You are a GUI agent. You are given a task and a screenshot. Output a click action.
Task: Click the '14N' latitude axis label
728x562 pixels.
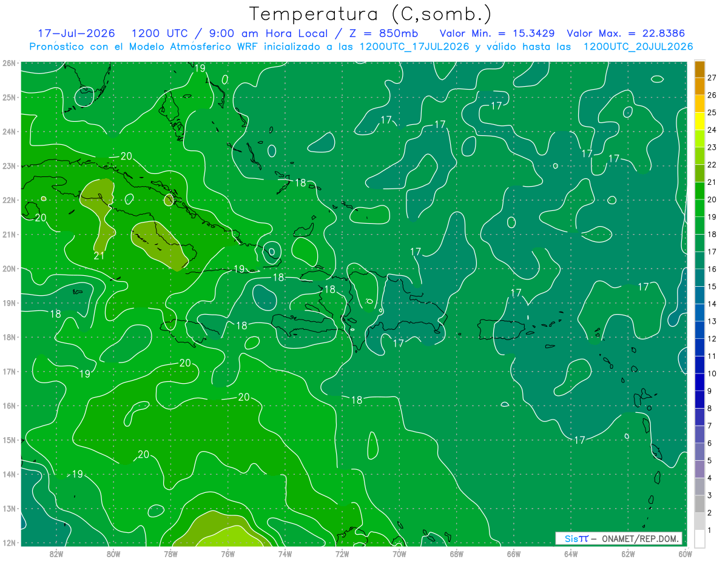pyautogui.click(x=9, y=474)
